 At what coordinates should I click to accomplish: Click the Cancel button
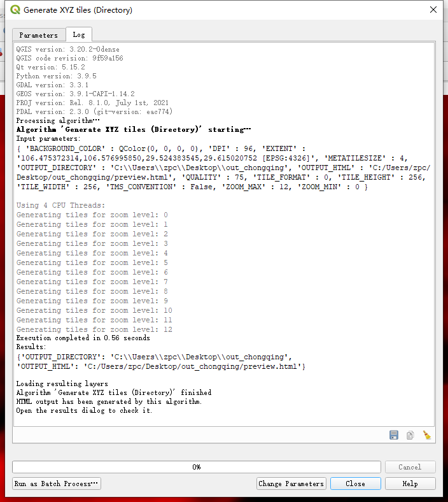pos(410,467)
